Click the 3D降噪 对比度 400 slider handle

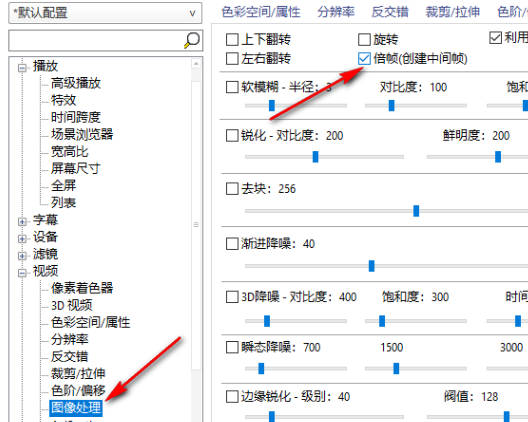[267, 321]
